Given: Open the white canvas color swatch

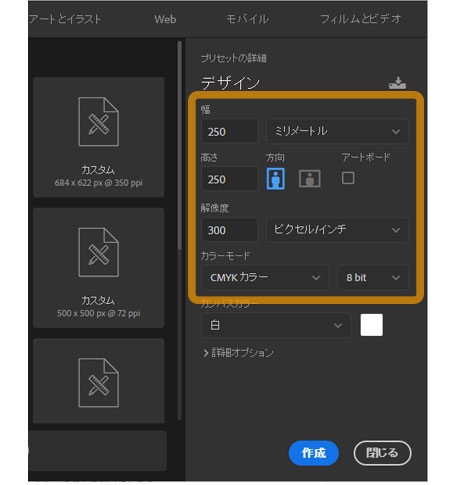Looking at the screenshot, I should 371,325.
